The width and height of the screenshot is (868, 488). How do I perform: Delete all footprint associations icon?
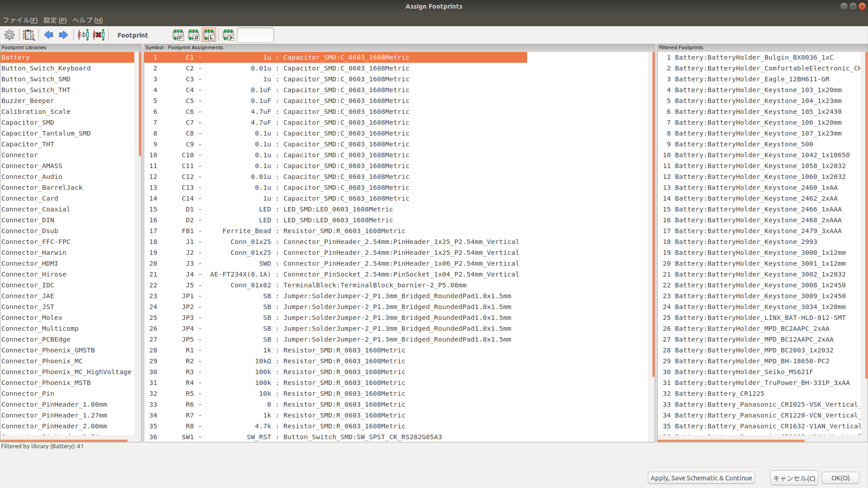point(99,35)
